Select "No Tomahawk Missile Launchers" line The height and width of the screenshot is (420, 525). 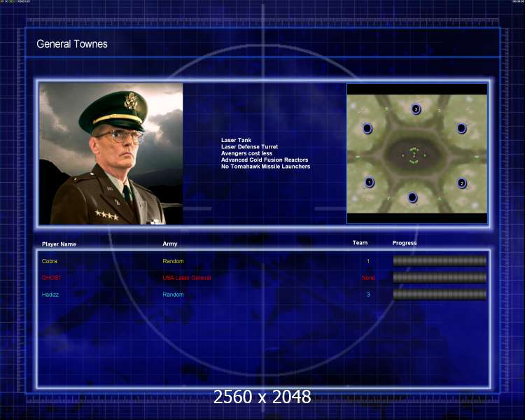pos(265,167)
